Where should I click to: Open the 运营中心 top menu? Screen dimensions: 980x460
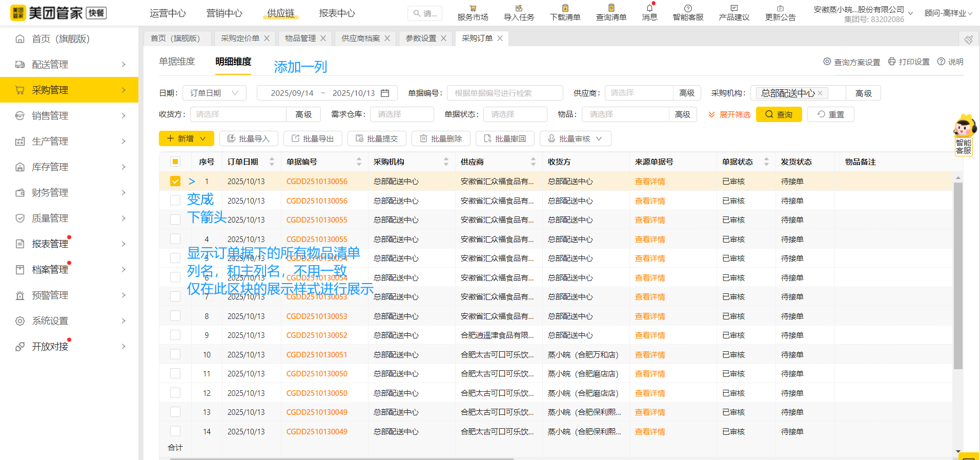(x=168, y=13)
